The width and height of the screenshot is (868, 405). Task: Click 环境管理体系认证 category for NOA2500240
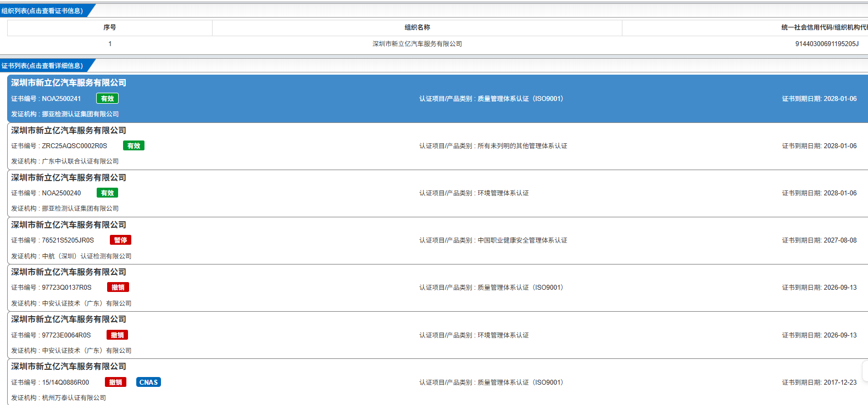point(503,193)
